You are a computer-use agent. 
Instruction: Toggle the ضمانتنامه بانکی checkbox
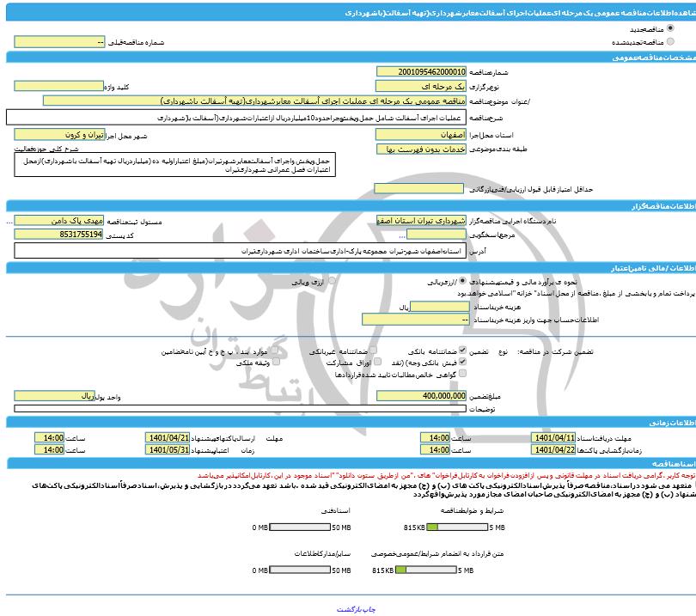[464, 351]
